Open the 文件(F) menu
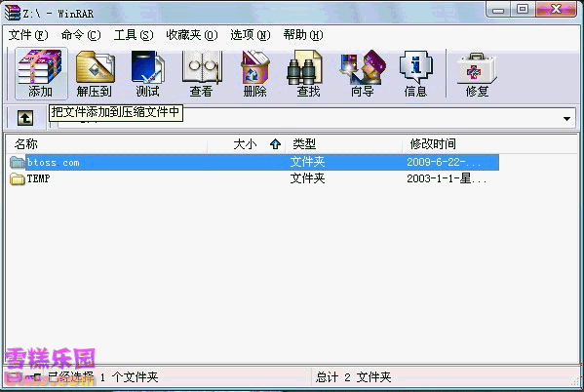The height and width of the screenshot is (392, 584). coord(28,35)
